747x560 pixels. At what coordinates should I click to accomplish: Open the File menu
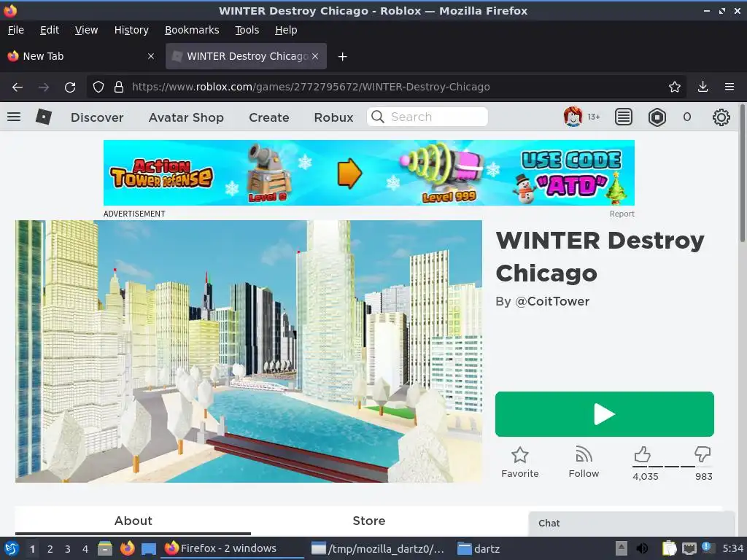16,30
